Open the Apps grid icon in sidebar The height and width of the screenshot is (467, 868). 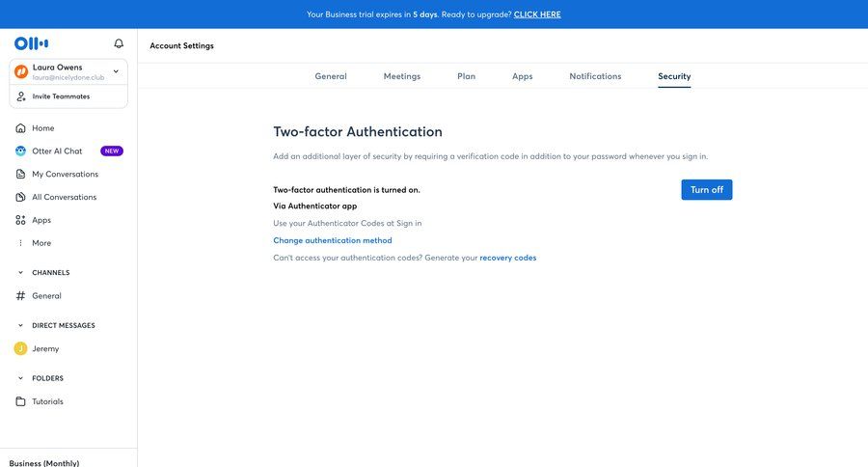coord(21,220)
